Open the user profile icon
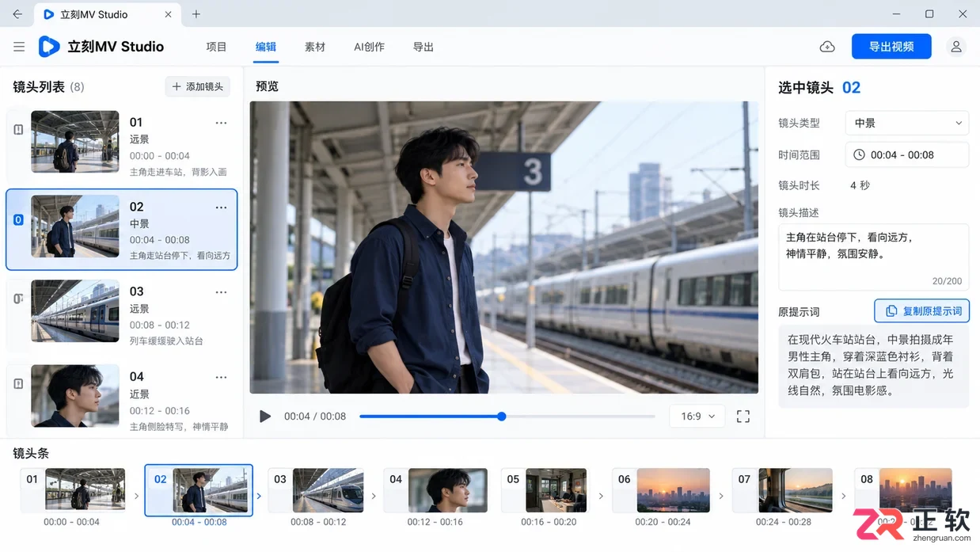The width and height of the screenshot is (980, 552). 956,47
